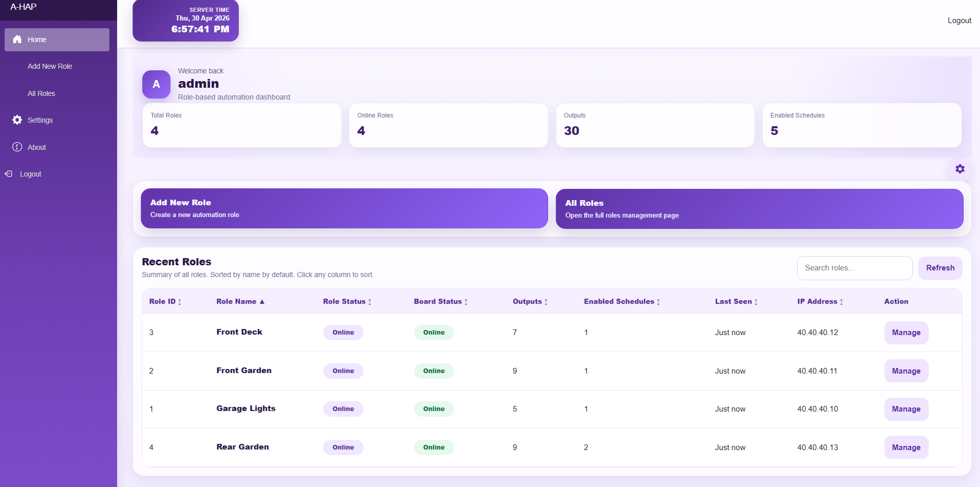Click the Settings gear icon in sidebar

[17, 120]
